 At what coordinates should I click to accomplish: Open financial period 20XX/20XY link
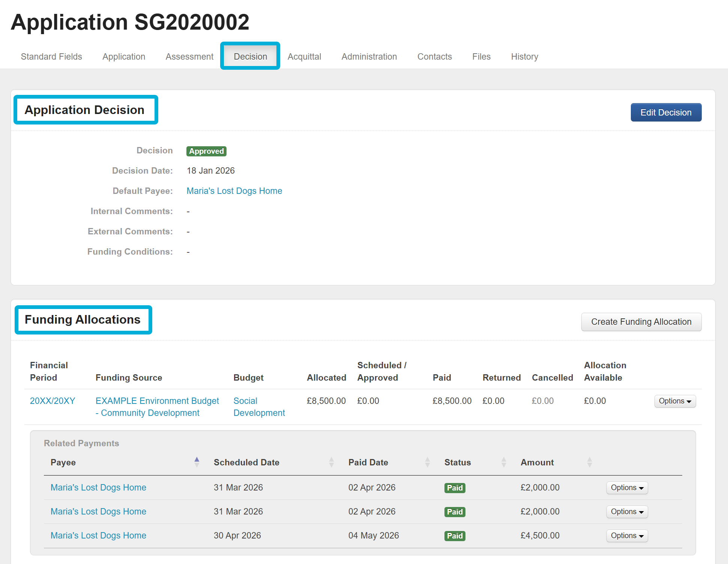tap(53, 401)
